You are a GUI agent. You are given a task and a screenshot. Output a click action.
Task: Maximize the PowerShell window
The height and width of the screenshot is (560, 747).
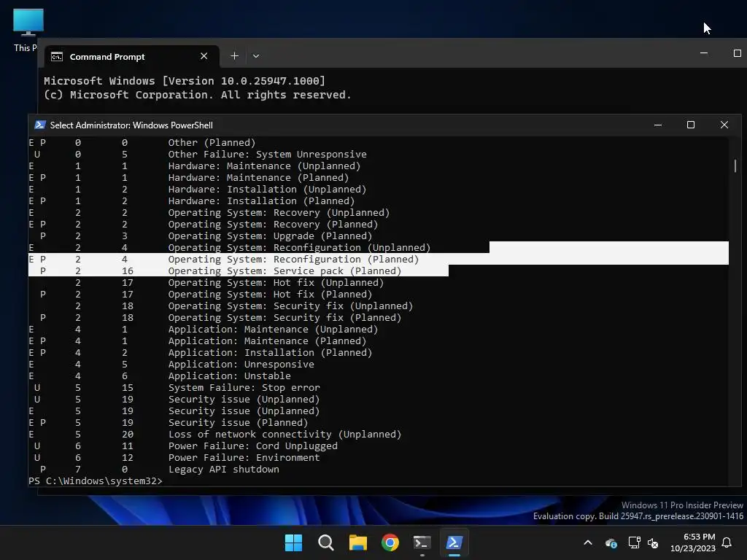(x=691, y=125)
